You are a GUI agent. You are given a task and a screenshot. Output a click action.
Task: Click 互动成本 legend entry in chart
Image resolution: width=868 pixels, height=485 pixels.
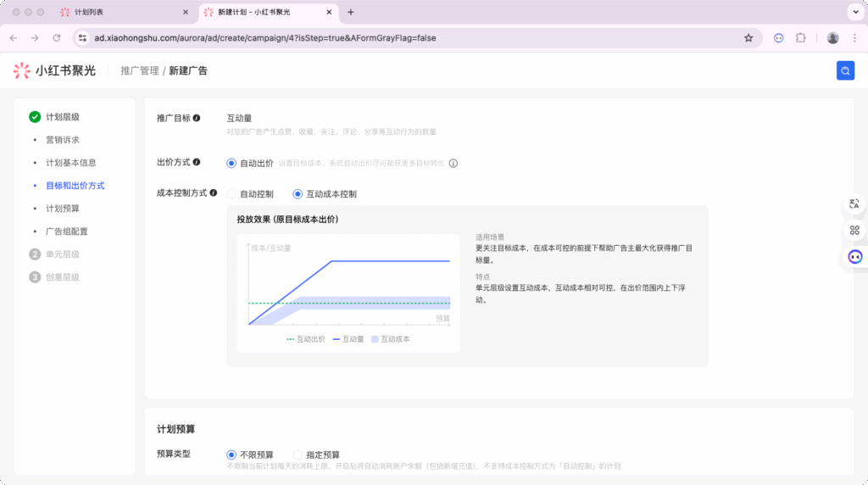point(390,339)
